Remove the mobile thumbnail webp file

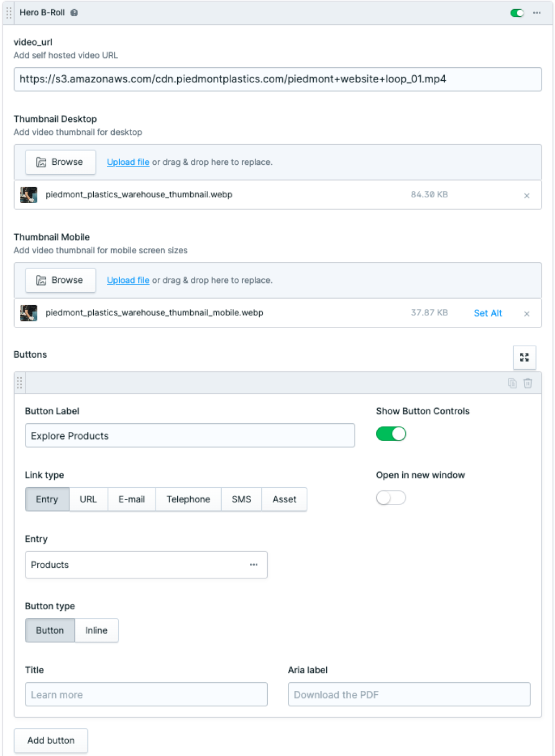click(526, 314)
